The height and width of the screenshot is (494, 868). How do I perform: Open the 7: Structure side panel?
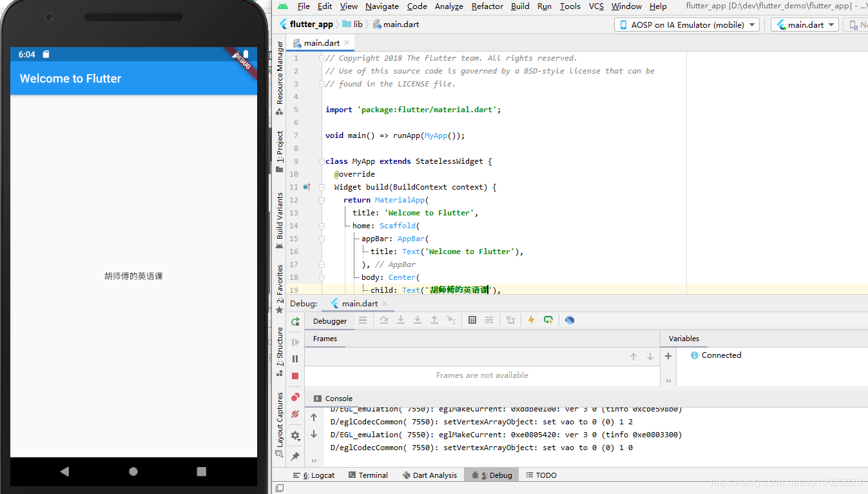click(x=280, y=351)
